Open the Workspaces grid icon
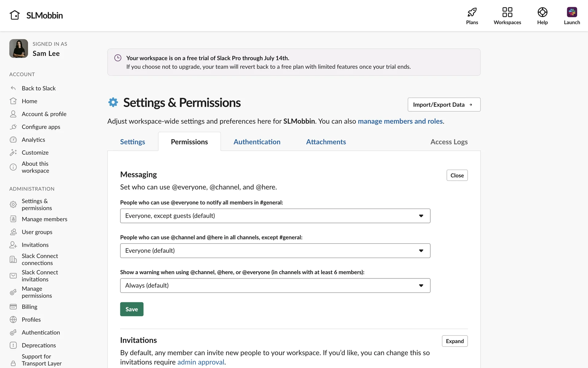588x368 pixels. pos(507,12)
